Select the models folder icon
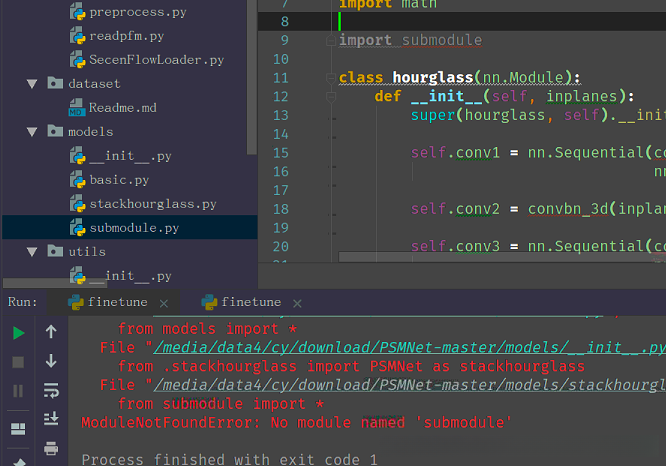The height and width of the screenshot is (466, 666). coord(55,131)
